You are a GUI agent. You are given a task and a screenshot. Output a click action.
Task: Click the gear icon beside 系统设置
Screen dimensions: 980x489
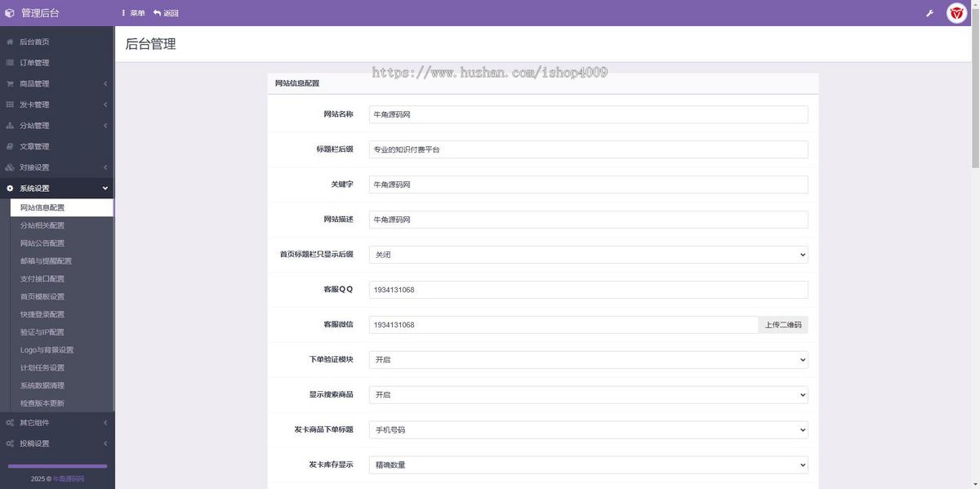10,189
